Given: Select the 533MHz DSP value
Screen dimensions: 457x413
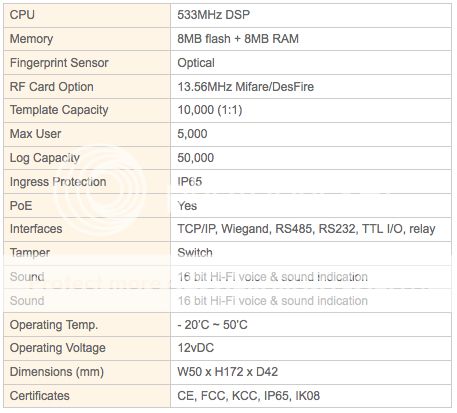Looking at the screenshot, I should [213, 15].
